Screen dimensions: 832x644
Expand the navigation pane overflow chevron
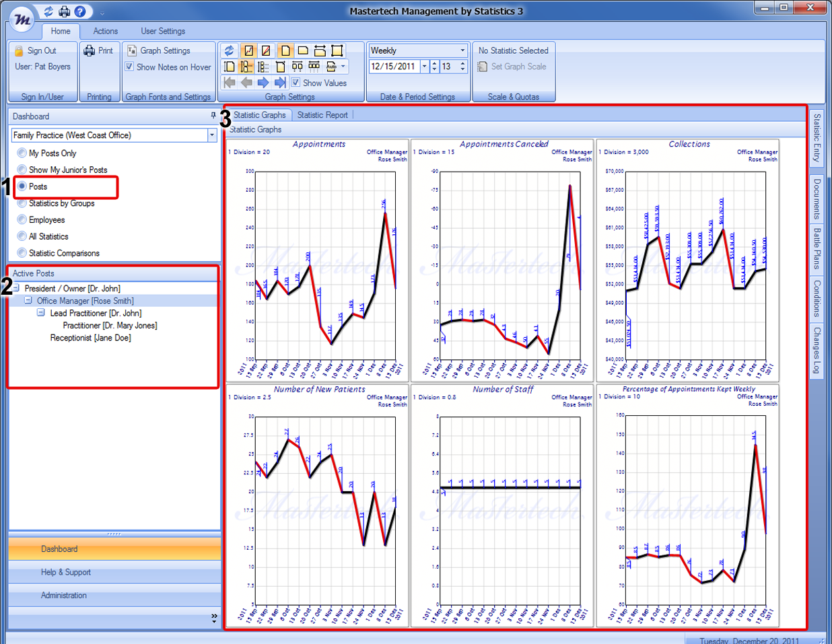point(214,616)
